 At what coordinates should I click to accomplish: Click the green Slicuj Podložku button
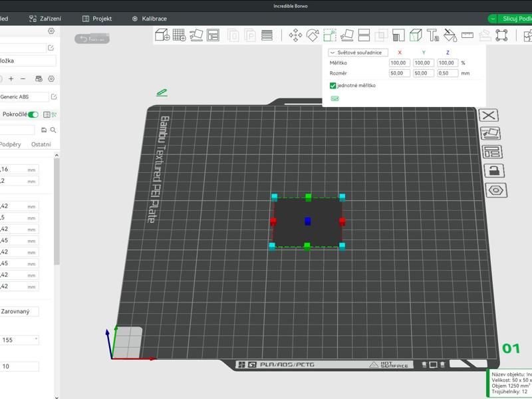coord(515,19)
